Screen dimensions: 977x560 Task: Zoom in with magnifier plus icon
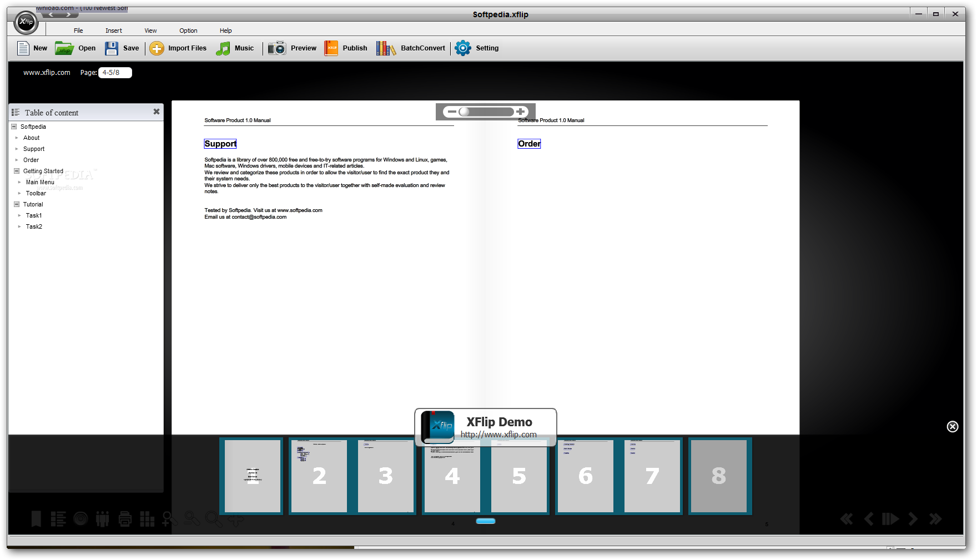tap(169, 519)
